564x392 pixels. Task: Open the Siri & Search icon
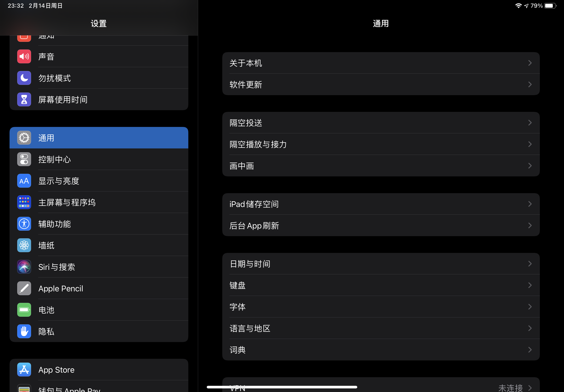coord(24,267)
